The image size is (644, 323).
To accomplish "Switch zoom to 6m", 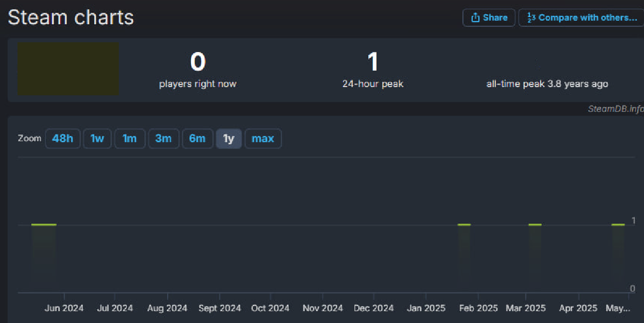I will pyautogui.click(x=198, y=139).
